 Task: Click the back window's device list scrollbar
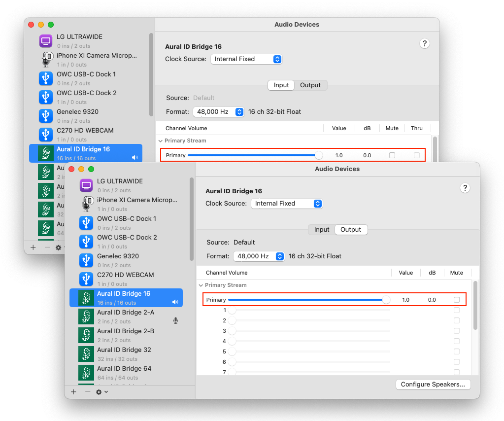pos(151,74)
